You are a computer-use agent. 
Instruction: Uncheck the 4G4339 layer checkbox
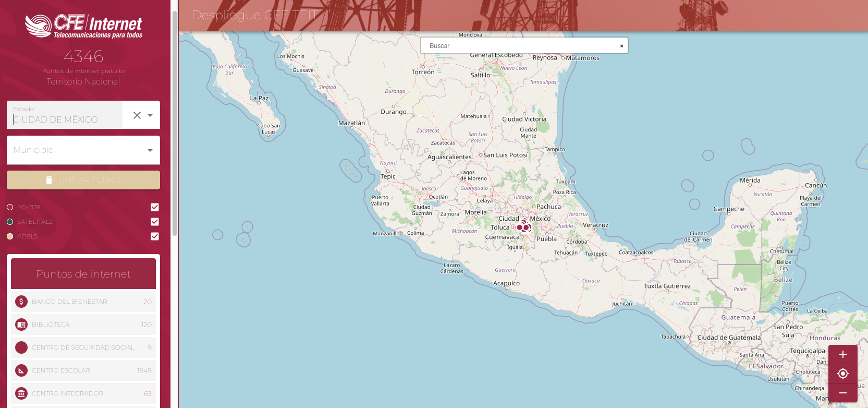pos(155,207)
